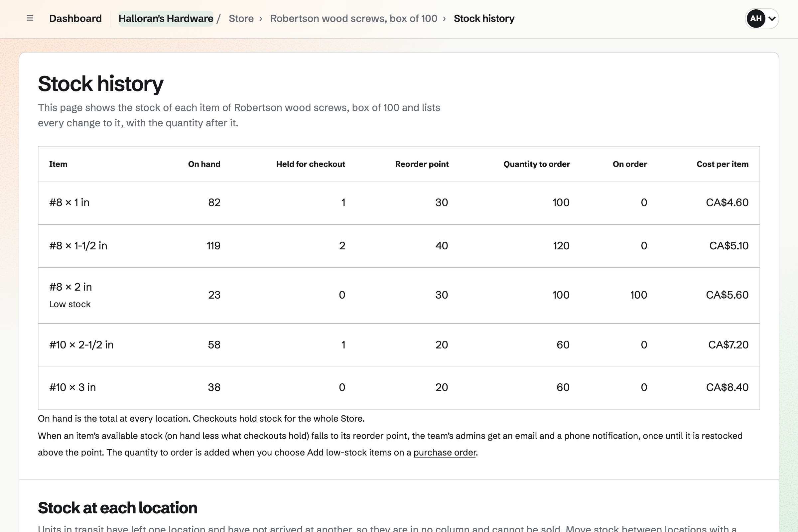
Task: Click on-hand value 119
Action: pyautogui.click(x=213, y=246)
